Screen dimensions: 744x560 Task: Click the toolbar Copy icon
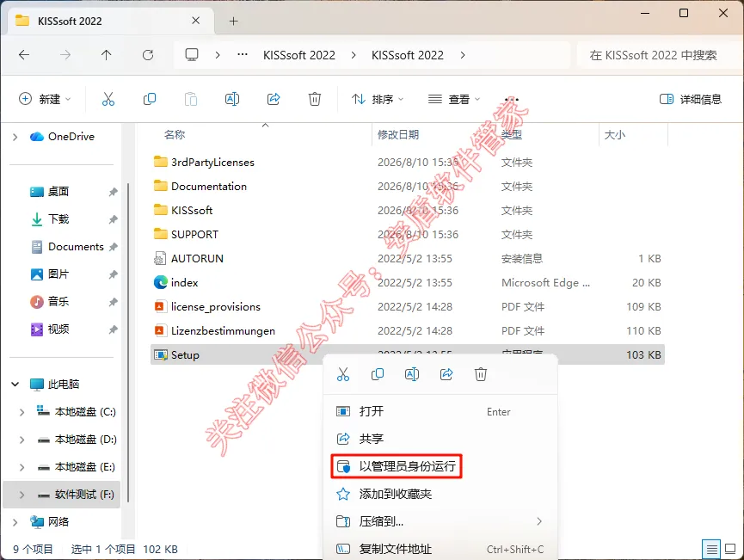(150, 99)
